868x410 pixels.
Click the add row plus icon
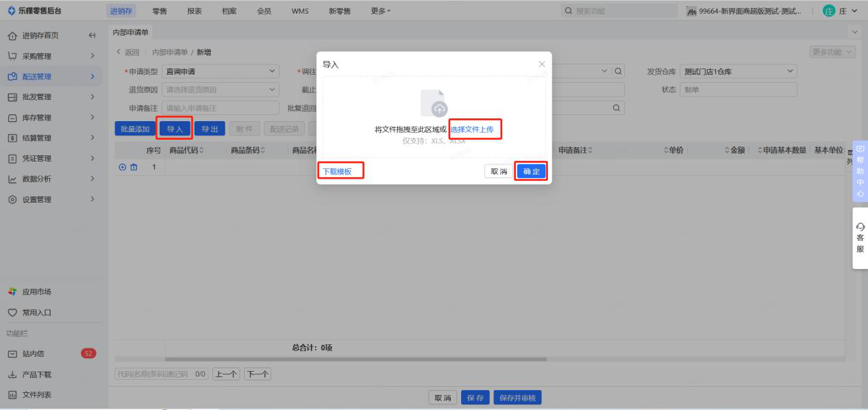click(x=123, y=167)
